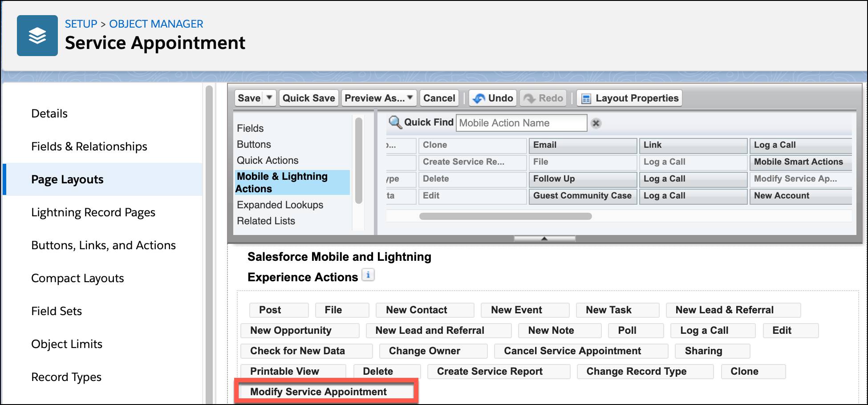Select the Sharing action

[x=712, y=351]
